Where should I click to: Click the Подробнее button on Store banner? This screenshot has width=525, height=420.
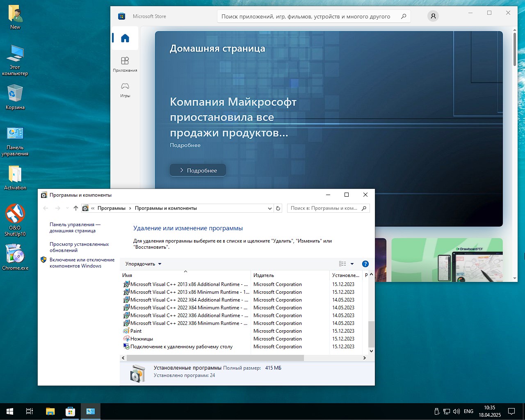click(x=198, y=170)
